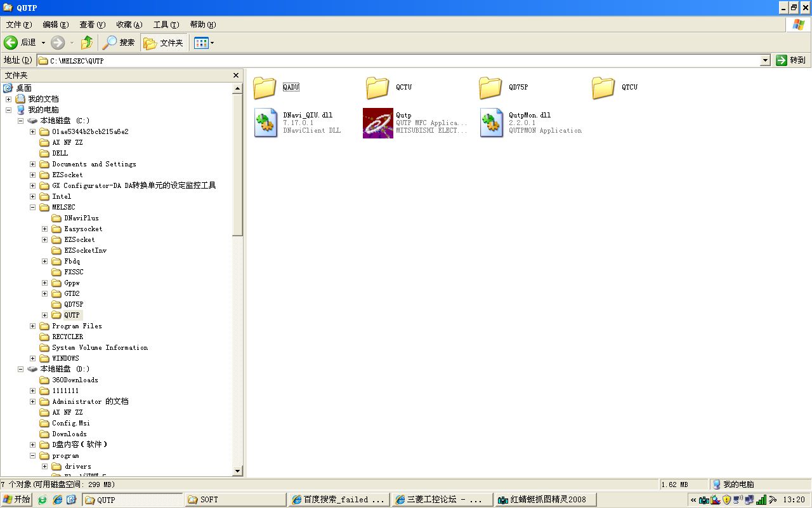This screenshot has height=508, width=812.
Task: Close the folders side panel
Action: point(236,76)
